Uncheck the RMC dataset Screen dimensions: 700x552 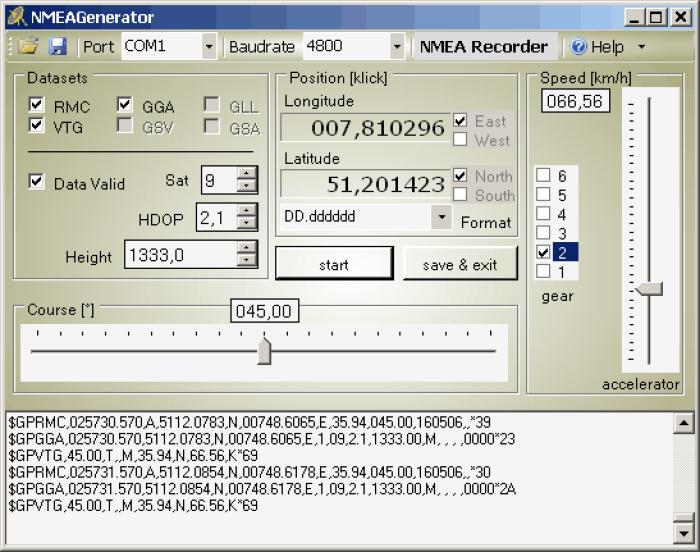point(36,105)
